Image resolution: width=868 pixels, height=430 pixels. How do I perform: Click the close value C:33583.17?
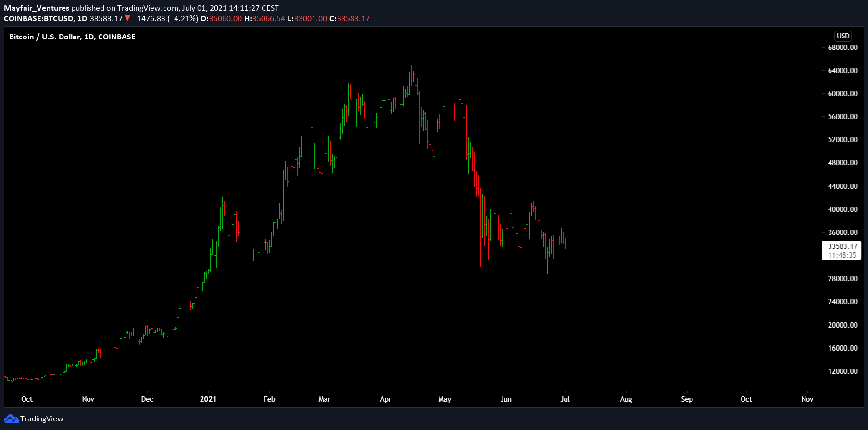pyautogui.click(x=350, y=19)
